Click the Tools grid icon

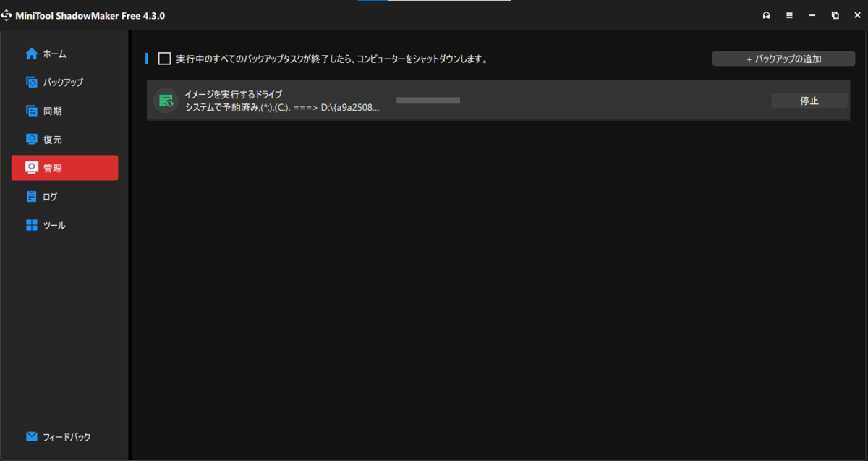tap(32, 225)
